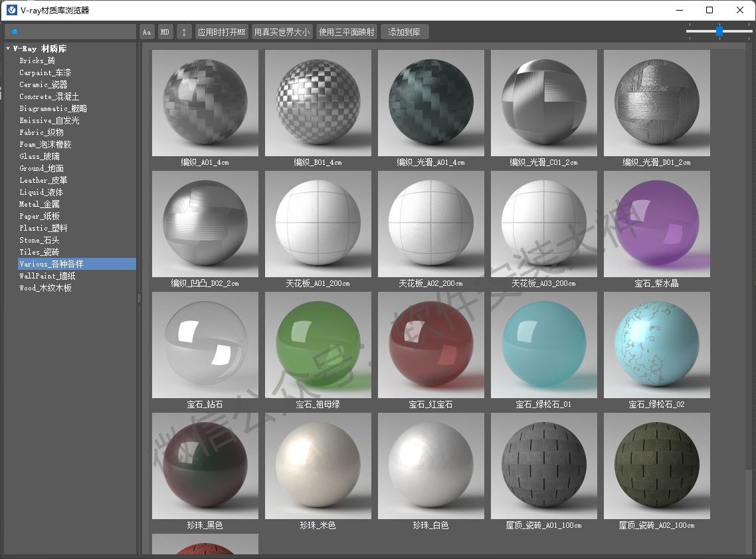The width and height of the screenshot is (756, 559).
Task: Select the Glass_玻璃 category
Action: click(x=39, y=156)
